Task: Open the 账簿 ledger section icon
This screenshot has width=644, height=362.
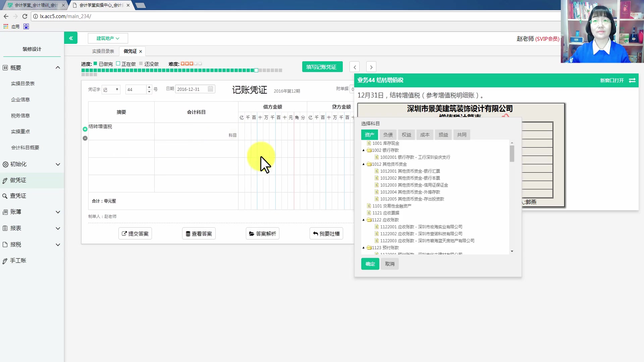Action: pos(5,212)
